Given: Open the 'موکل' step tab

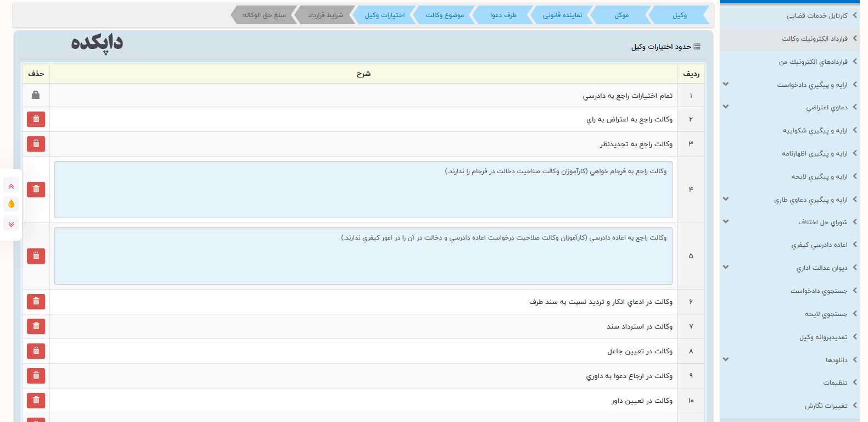Looking at the screenshot, I should pyautogui.click(x=621, y=15).
